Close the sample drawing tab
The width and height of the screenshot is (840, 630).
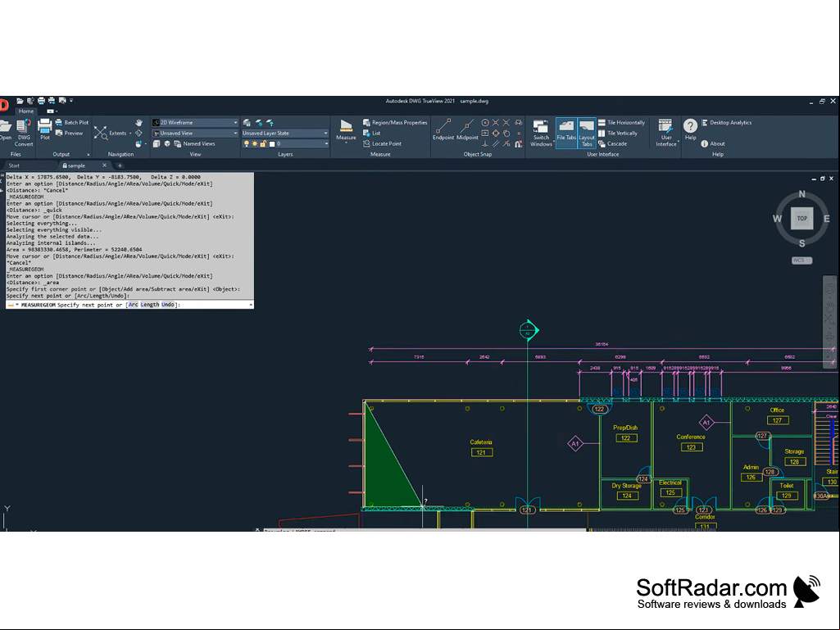coord(104,165)
